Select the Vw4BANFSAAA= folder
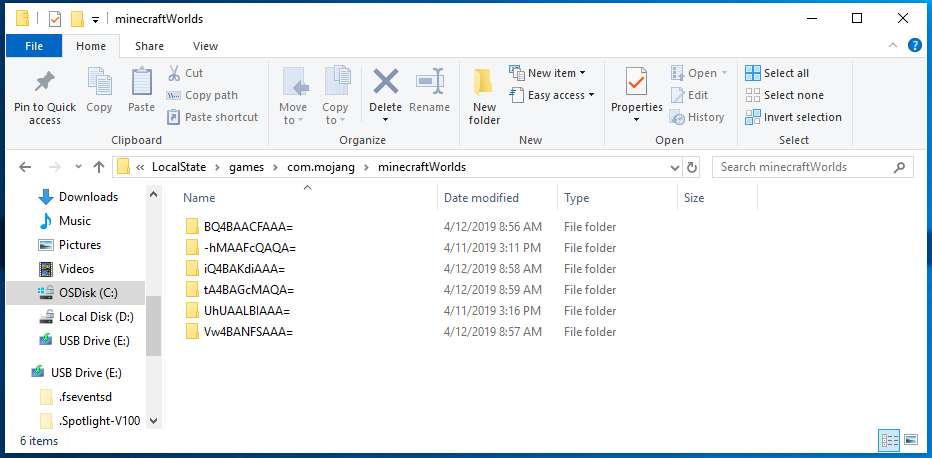This screenshot has height=458, width=932. [248, 331]
